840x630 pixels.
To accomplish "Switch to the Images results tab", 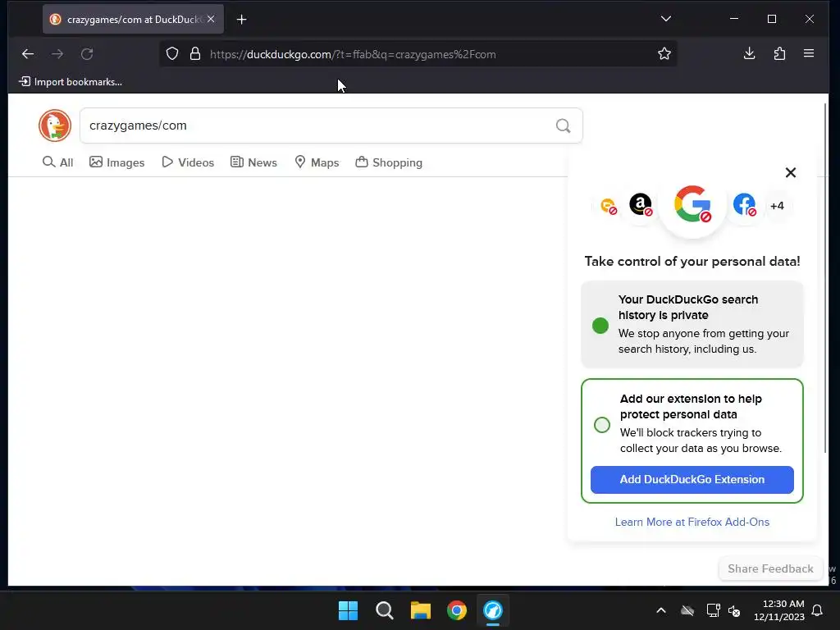I will [116, 162].
